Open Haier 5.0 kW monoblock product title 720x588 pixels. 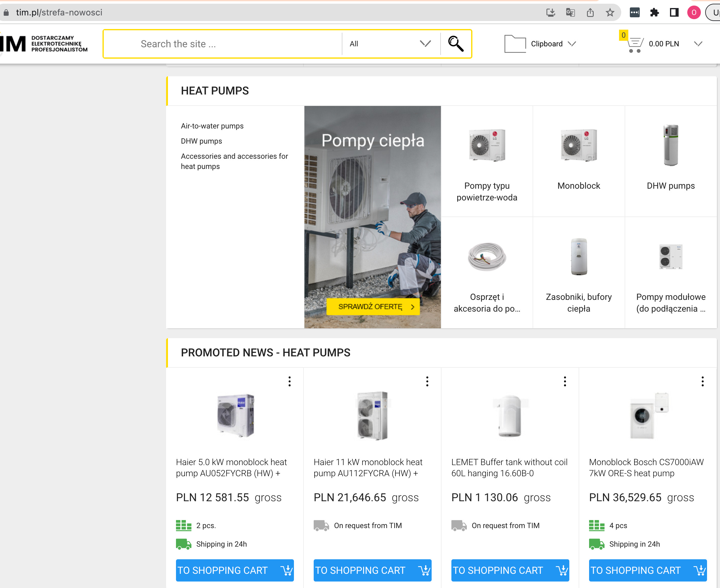point(231,468)
